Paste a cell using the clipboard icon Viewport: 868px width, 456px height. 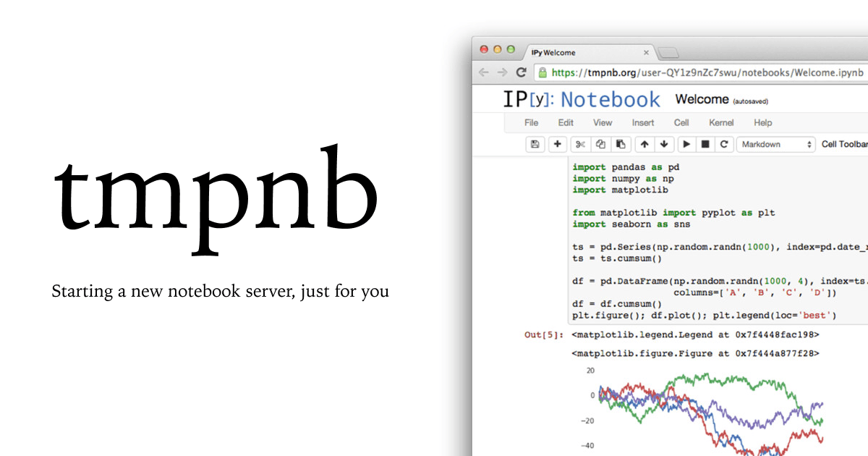[621, 144]
